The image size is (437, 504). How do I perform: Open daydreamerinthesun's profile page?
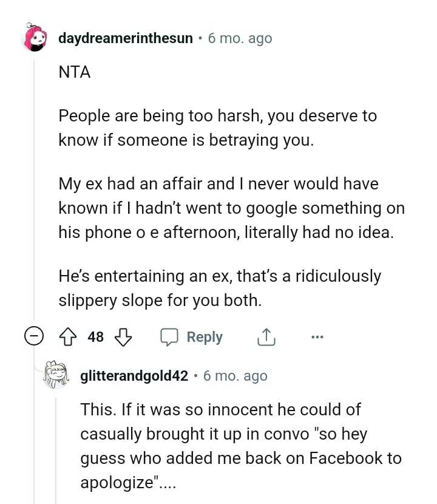tap(124, 38)
